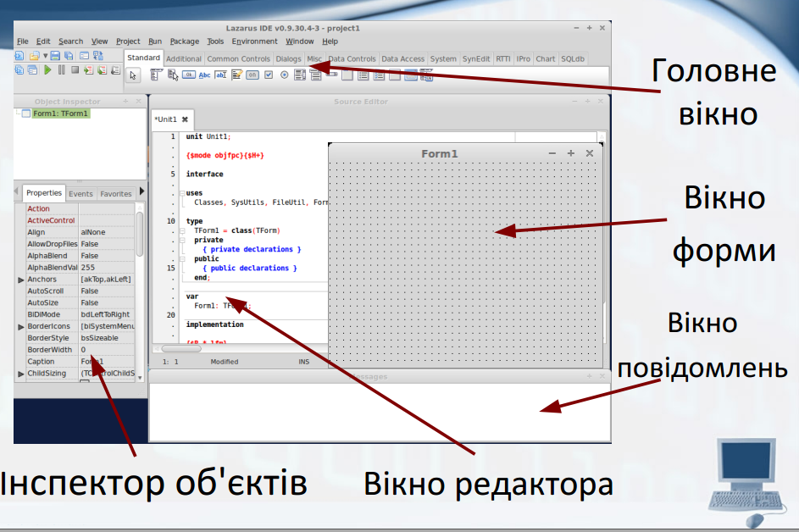This screenshot has width=799, height=532.
Task: Pick the TPopupMenu component icon
Action: tap(173, 75)
